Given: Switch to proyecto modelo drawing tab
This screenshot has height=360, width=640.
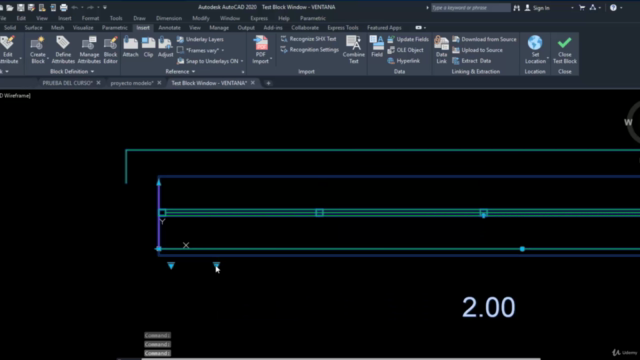Looking at the screenshot, I should [x=131, y=83].
